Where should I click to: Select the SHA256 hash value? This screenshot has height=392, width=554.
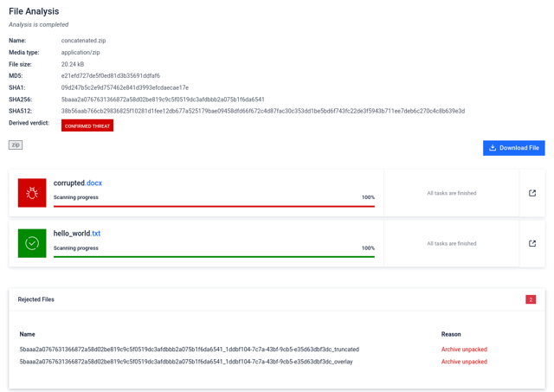pyautogui.click(x=163, y=100)
